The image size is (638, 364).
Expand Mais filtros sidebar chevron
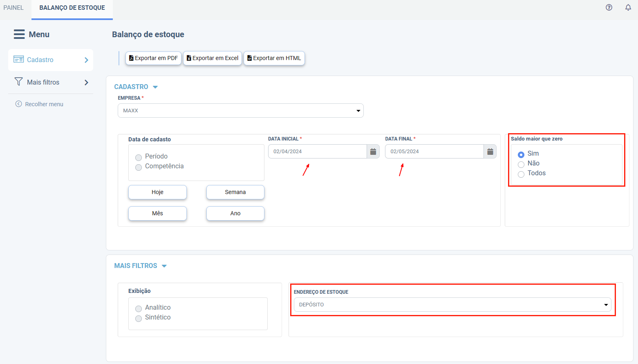pyautogui.click(x=86, y=83)
